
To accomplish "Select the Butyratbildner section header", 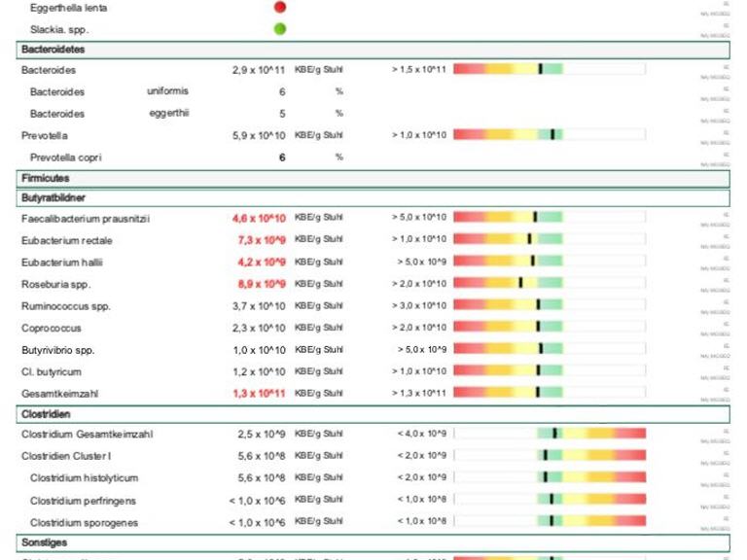I will (x=373, y=198).
